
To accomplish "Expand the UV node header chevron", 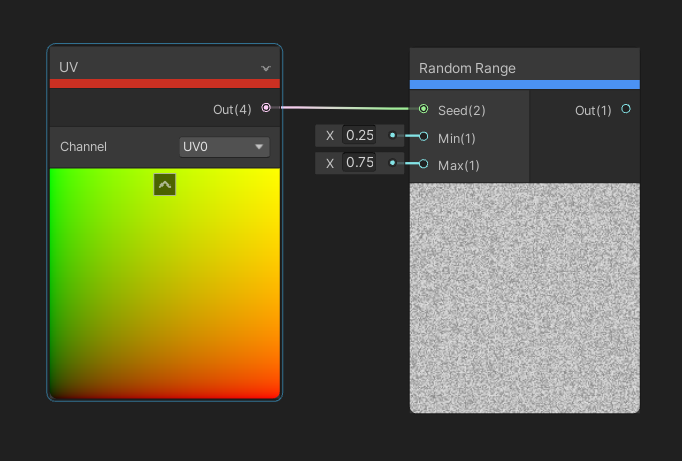I will tap(265, 68).
